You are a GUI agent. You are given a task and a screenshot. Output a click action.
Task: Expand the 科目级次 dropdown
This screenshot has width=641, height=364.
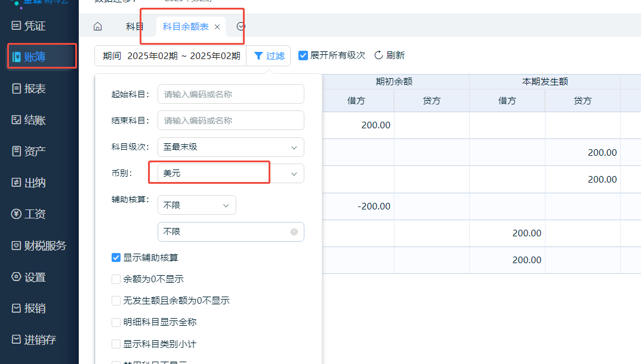tap(230, 147)
